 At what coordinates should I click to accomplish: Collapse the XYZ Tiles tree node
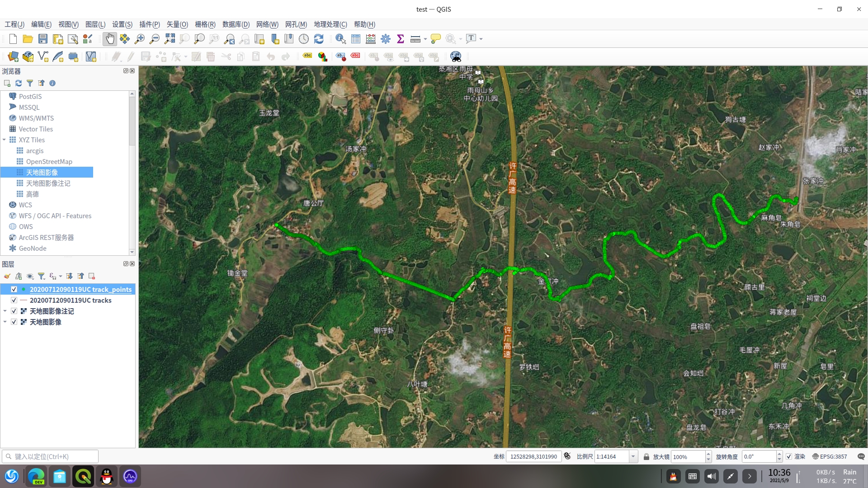pos(4,140)
